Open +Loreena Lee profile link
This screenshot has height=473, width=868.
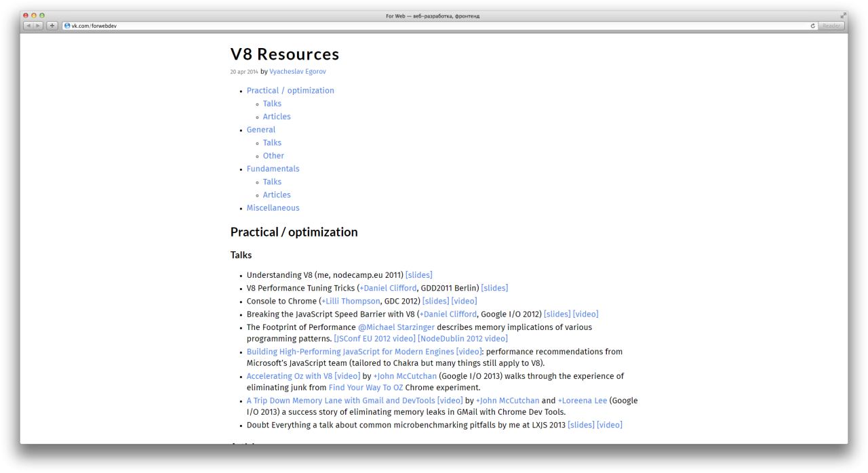[583, 400]
